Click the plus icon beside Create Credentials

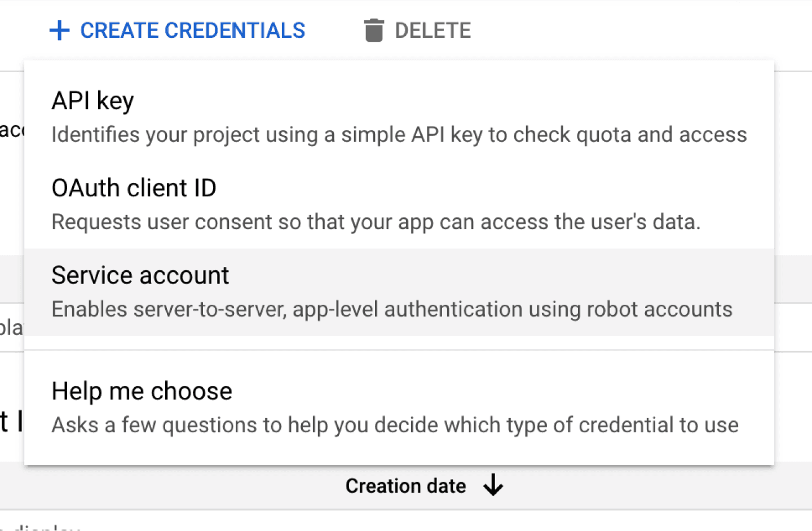[x=60, y=30]
